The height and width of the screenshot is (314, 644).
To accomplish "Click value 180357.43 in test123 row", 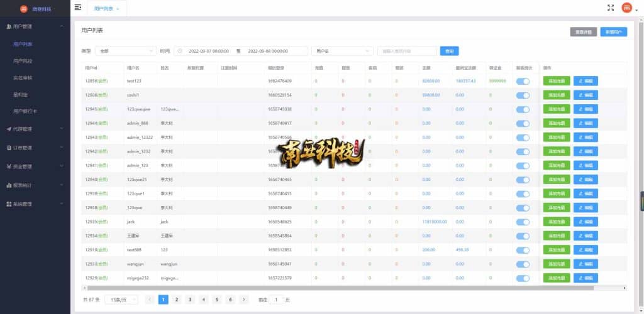I will (466, 81).
